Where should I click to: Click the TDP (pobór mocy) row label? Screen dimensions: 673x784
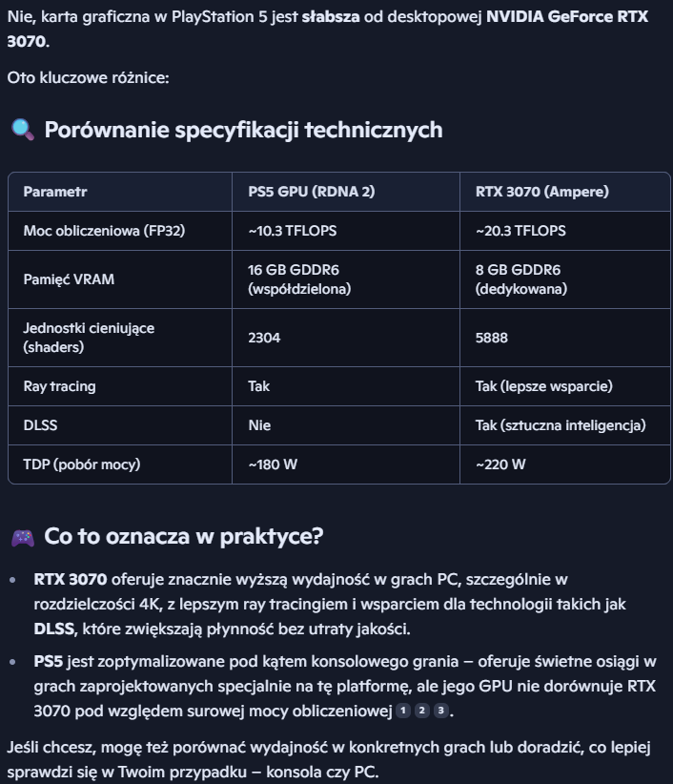tap(82, 464)
